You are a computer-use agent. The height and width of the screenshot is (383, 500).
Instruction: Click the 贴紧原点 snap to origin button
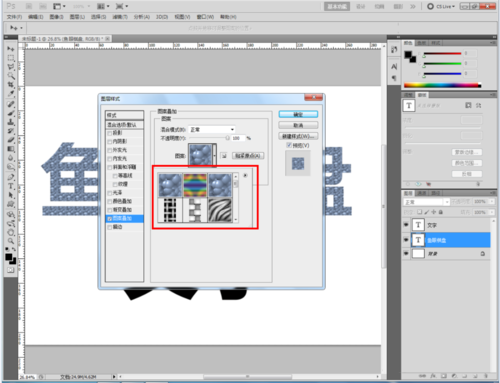click(248, 156)
